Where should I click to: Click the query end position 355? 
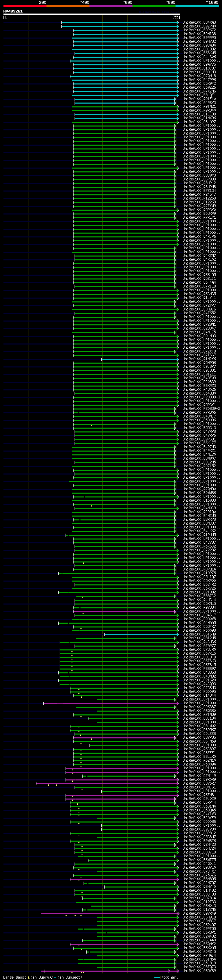[x=175, y=17]
